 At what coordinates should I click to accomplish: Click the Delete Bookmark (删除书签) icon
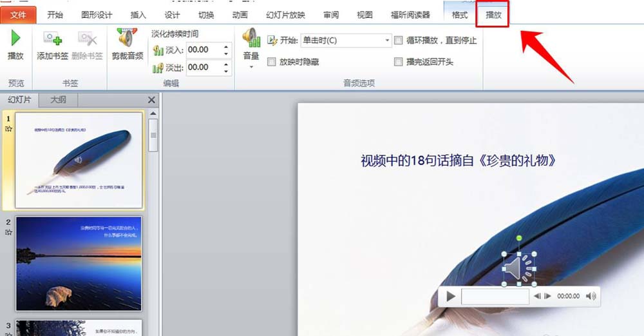pyautogui.click(x=87, y=39)
